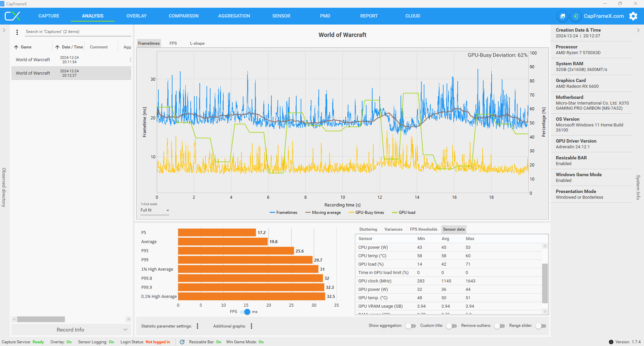Click the captures list horizontal scrollbar
644x346 pixels.
[x=41, y=319]
